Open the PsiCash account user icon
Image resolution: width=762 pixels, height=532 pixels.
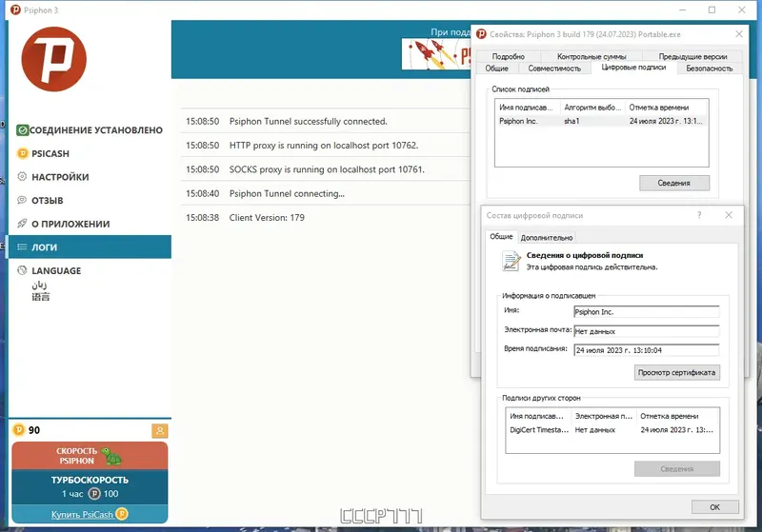[159, 430]
